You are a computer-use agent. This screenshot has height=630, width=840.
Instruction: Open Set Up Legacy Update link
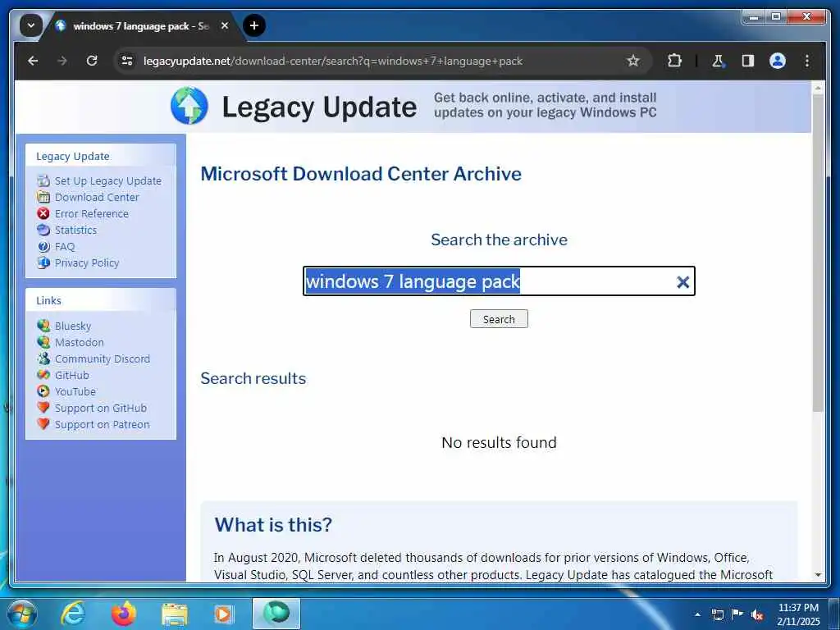coord(107,181)
